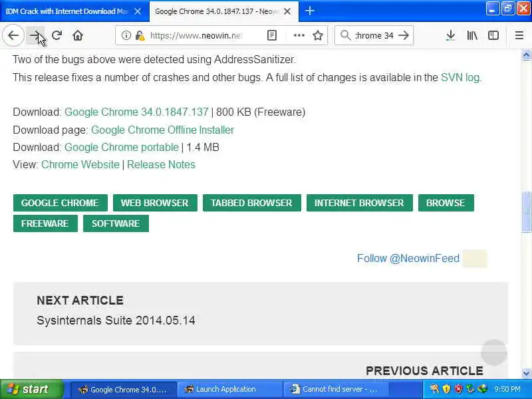Click the SOFTWARE tag button
Viewport: 532px width, 399px height.
tap(116, 223)
